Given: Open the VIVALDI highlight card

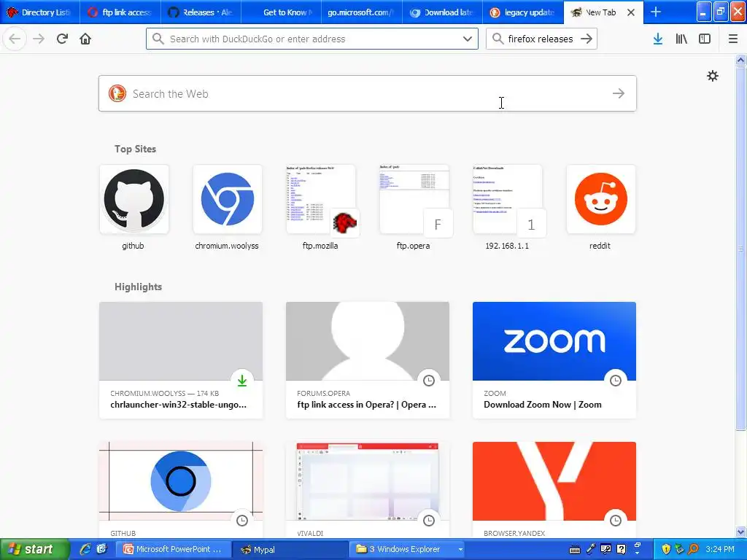Looking at the screenshot, I should point(368,490).
